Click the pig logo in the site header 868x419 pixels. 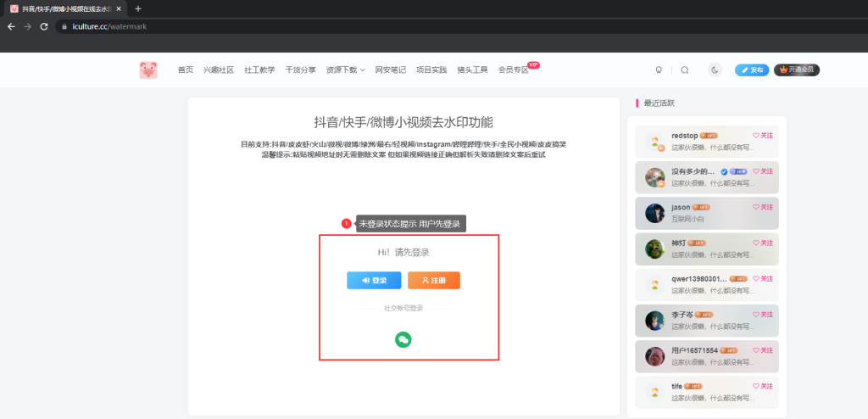point(148,70)
